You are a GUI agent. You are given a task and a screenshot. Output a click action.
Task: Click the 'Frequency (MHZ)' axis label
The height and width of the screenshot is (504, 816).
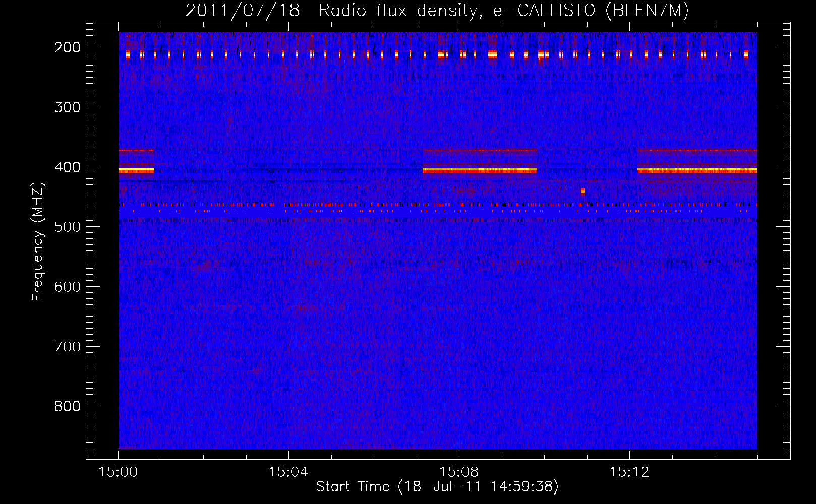[38, 241]
